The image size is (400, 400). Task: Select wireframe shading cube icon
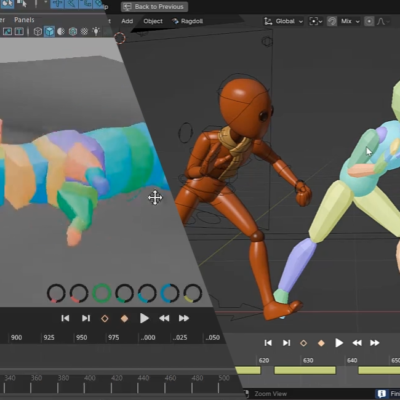tap(38, 32)
